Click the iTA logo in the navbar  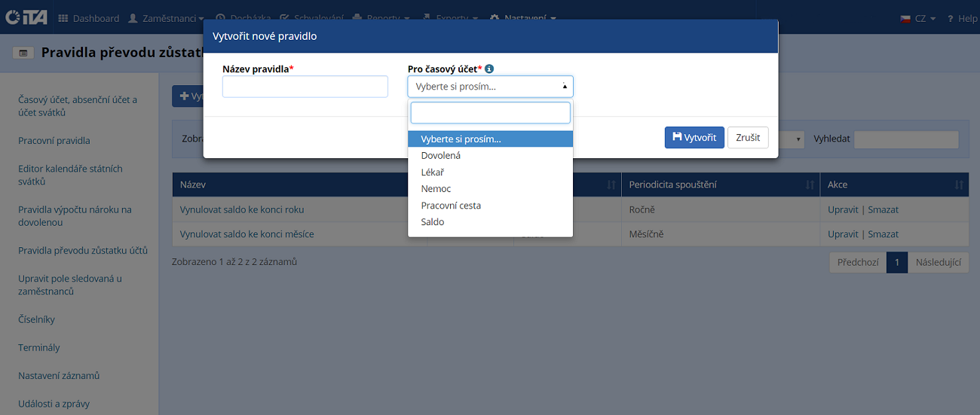pos(25,18)
